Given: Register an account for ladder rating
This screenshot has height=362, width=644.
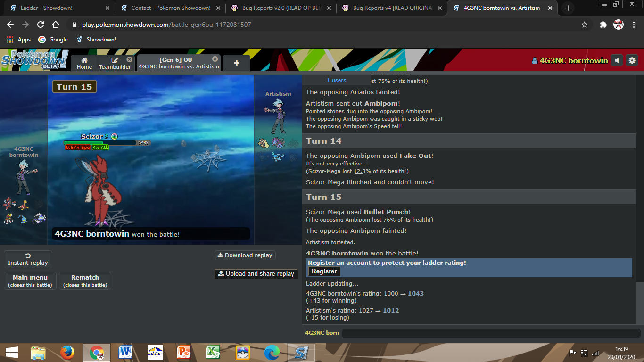Looking at the screenshot, I should [324, 271].
